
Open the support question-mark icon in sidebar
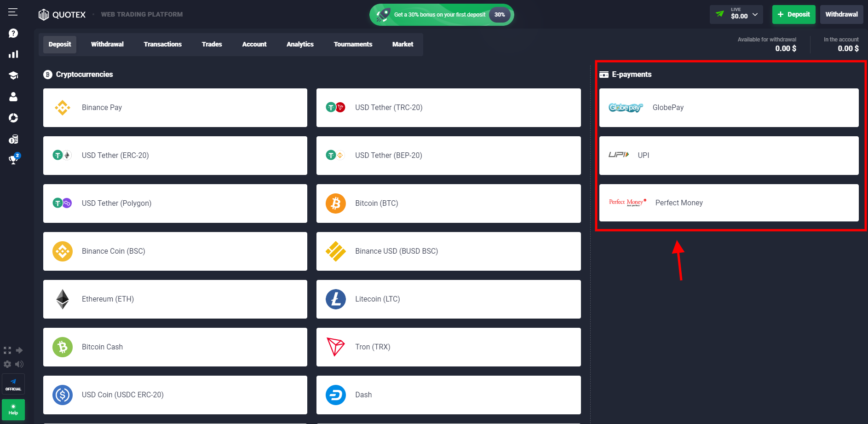click(13, 33)
